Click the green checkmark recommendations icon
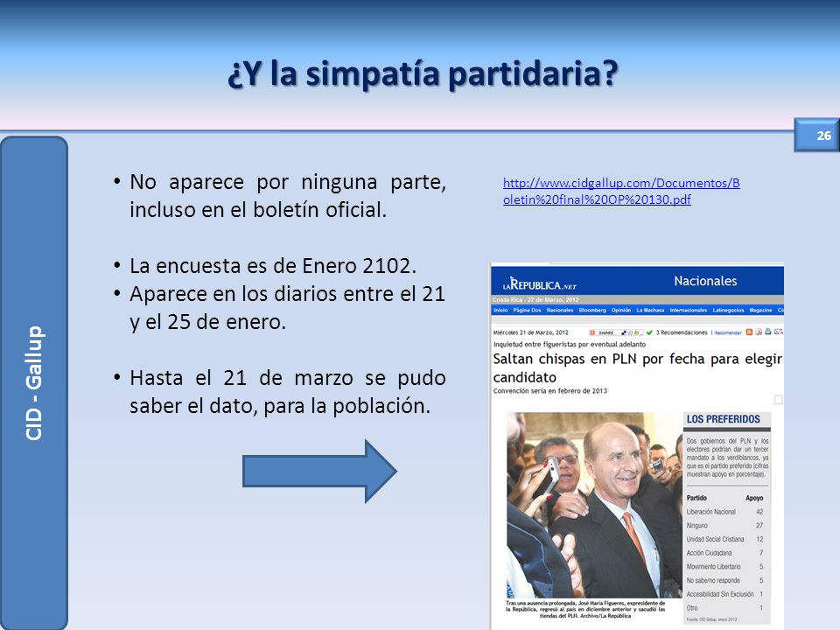Image resolution: width=840 pixels, height=630 pixels. tap(649, 332)
